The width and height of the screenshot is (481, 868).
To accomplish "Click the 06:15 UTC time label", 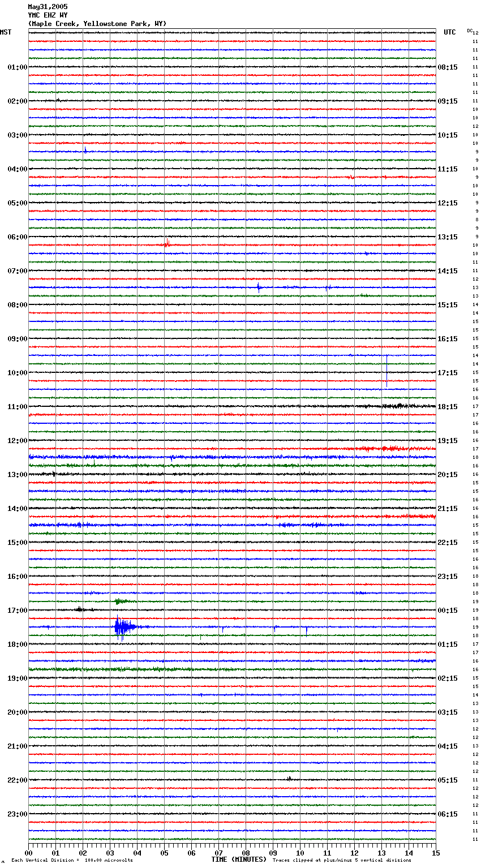I will coord(448,814).
